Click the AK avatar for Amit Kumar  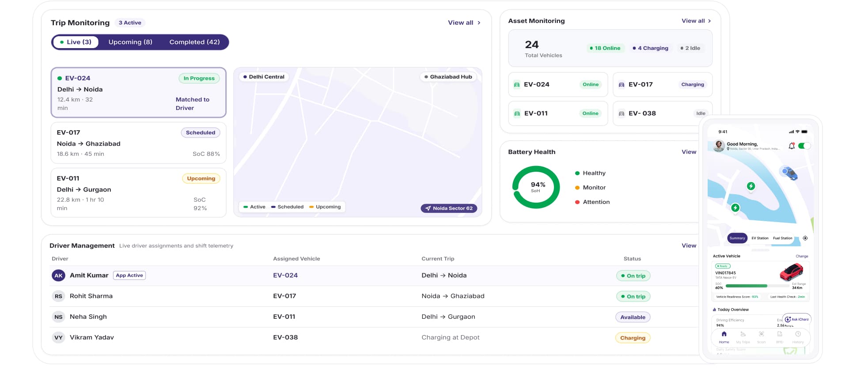click(x=58, y=276)
